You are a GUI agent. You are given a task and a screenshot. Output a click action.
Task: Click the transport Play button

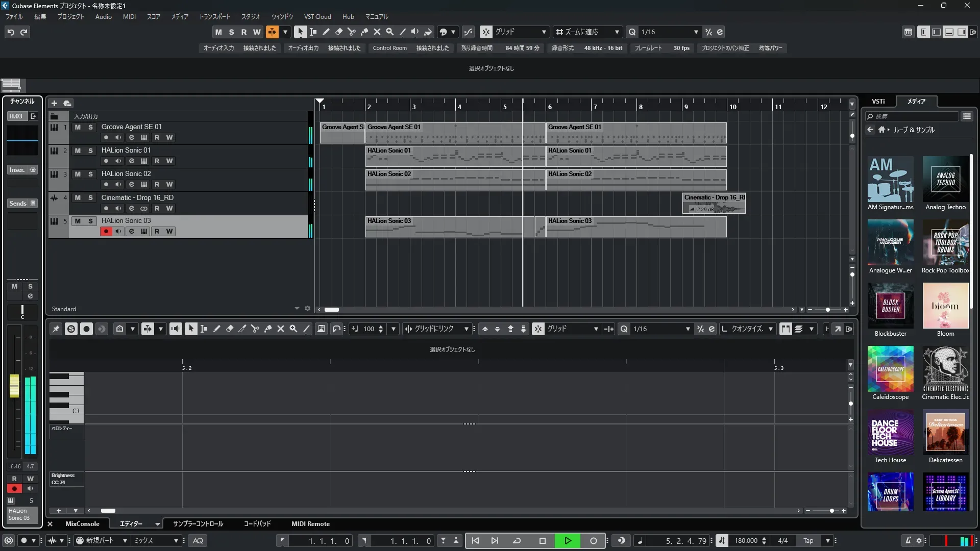(568, 540)
